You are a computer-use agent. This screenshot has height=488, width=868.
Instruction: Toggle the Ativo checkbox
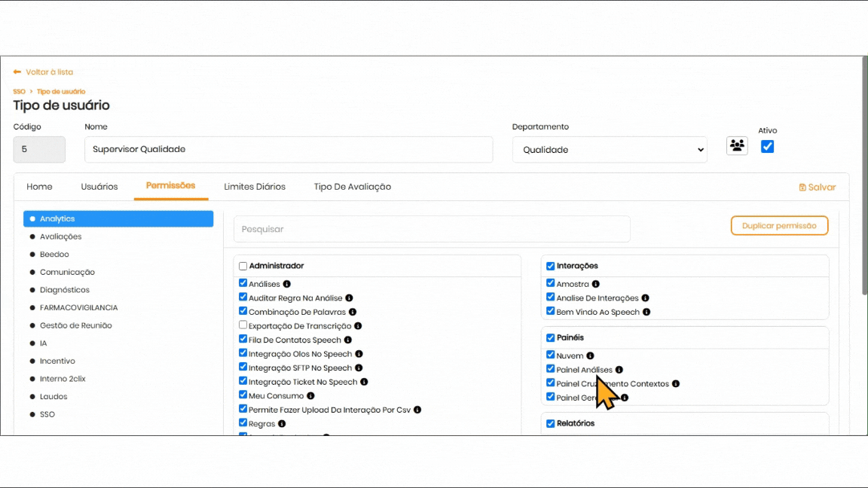pyautogui.click(x=767, y=147)
